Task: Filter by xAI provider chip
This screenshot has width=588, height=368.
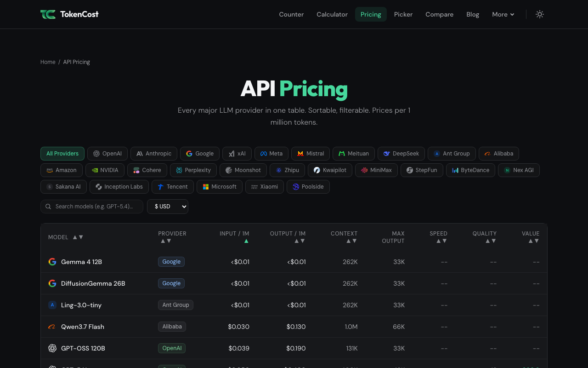Action: pos(237,154)
